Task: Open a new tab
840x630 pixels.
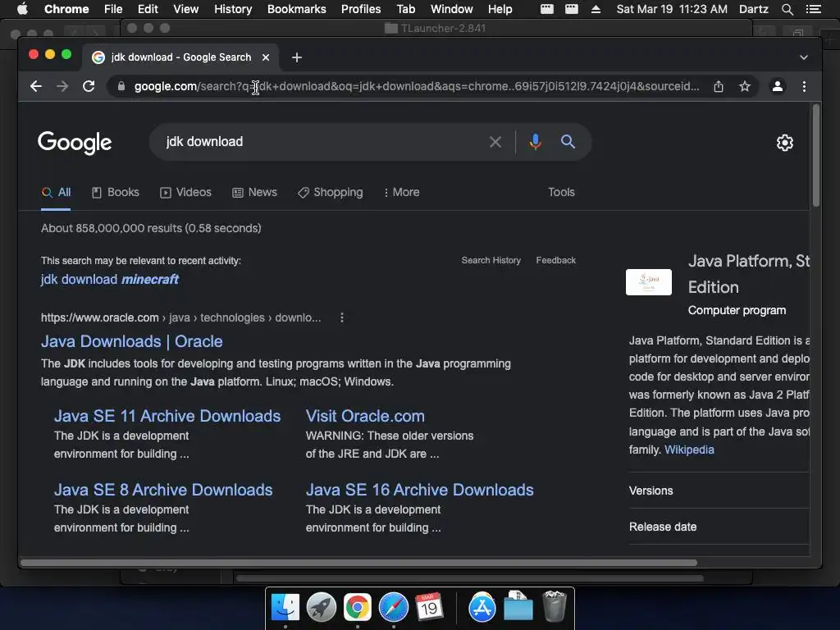Action: coord(297,57)
